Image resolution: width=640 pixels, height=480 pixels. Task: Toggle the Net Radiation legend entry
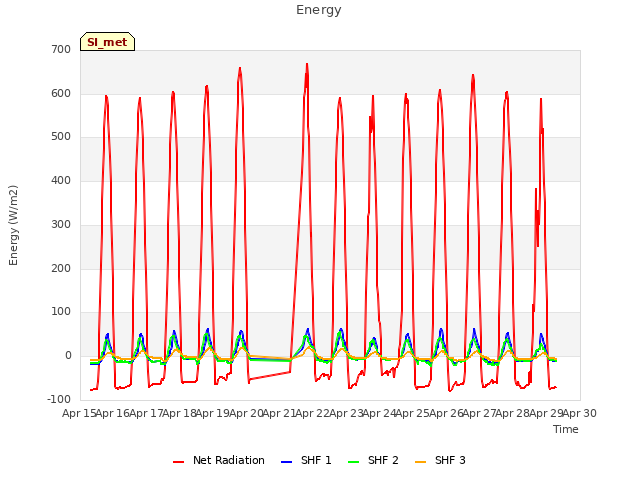(x=219, y=460)
